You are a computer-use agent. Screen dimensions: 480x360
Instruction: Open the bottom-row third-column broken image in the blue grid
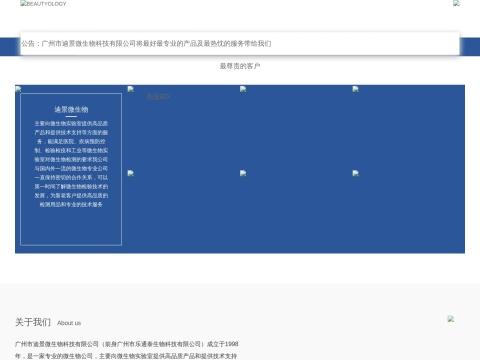pyautogui.click(x=243, y=173)
